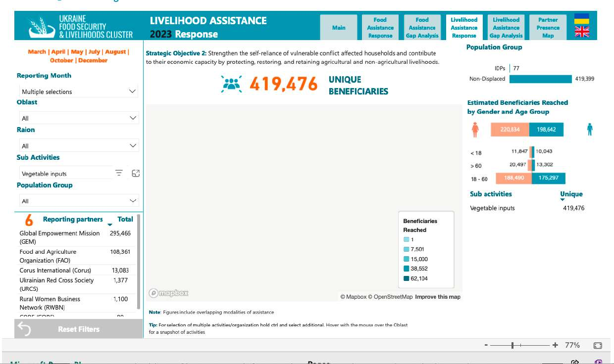Image resolution: width=614 pixels, height=364 pixels.
Task: Click zoom in plus icon
Action: click(555, 345)
